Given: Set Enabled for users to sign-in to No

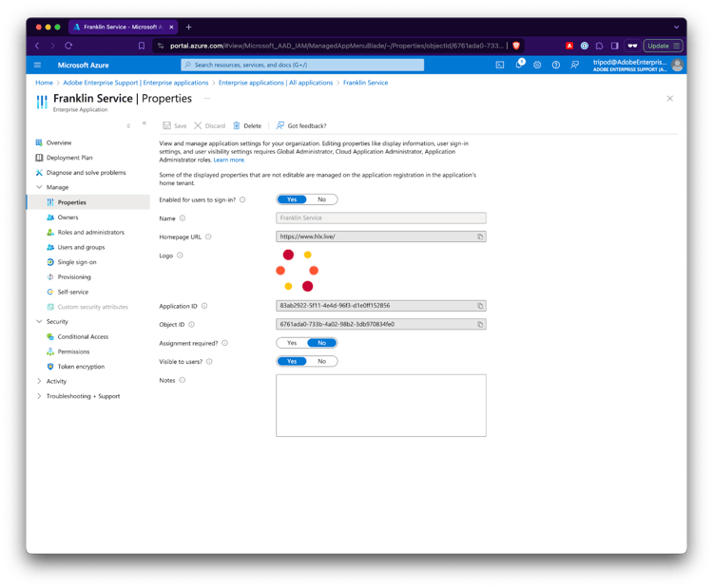Looking at the screenshot, I should [322, 199].
